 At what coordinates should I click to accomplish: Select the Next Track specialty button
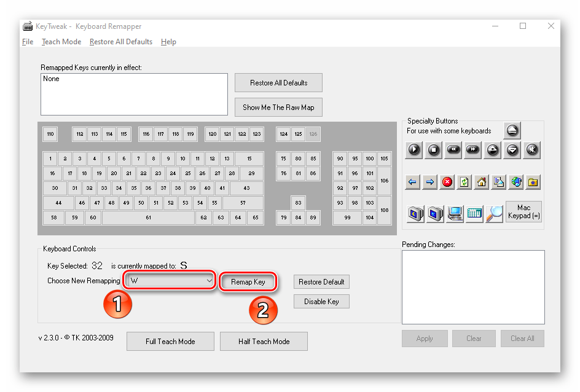click(x=473, y=149)
